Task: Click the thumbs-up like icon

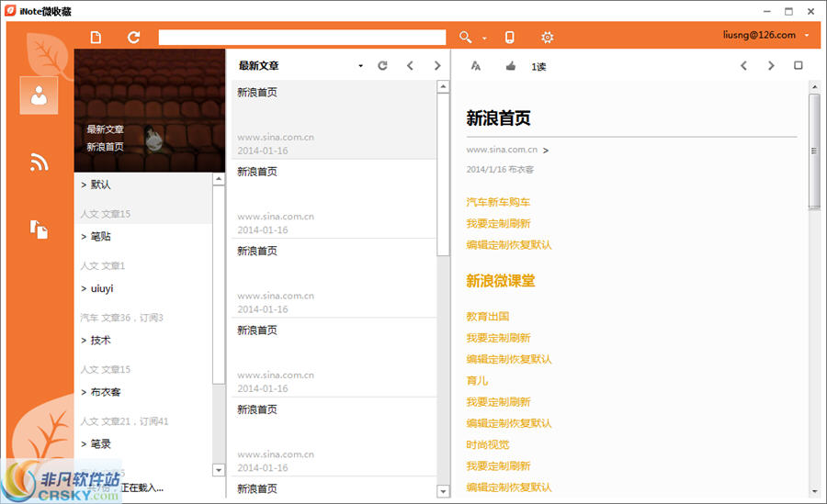Action: 511,66
